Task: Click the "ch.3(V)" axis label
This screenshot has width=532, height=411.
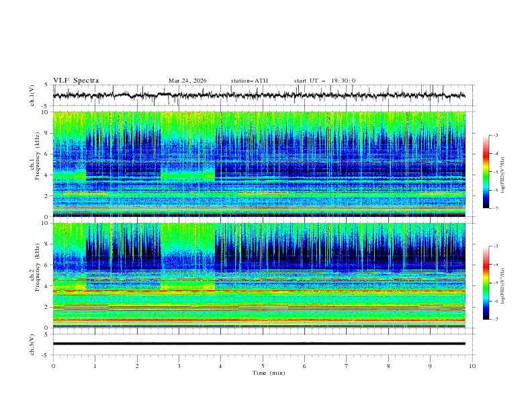Action: (32, 345)
